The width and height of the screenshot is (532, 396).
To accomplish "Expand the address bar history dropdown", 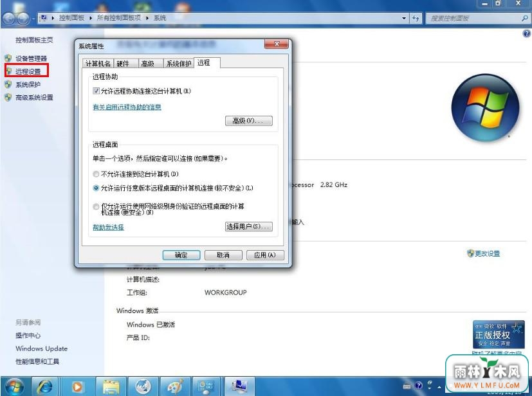I will coord(404,18).
